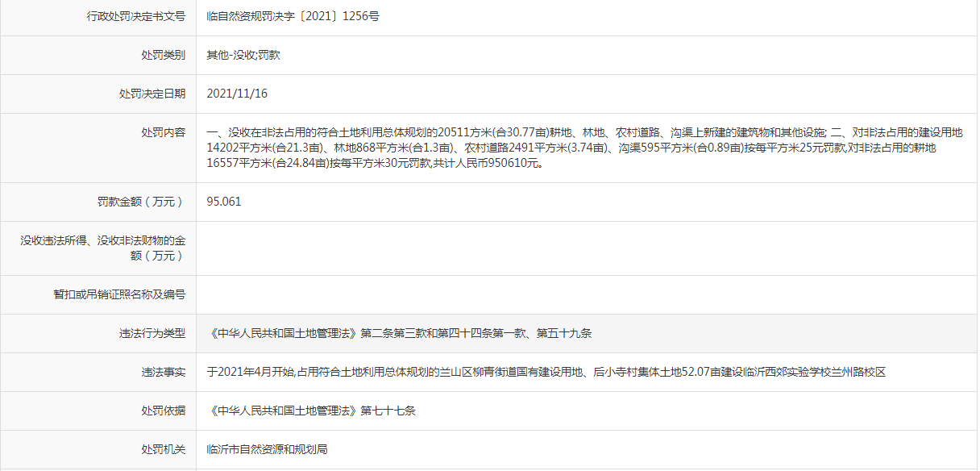Screen dimensions: 980x471
Task: Click the 罚款金额（万元） label
Action: [140, 202]
